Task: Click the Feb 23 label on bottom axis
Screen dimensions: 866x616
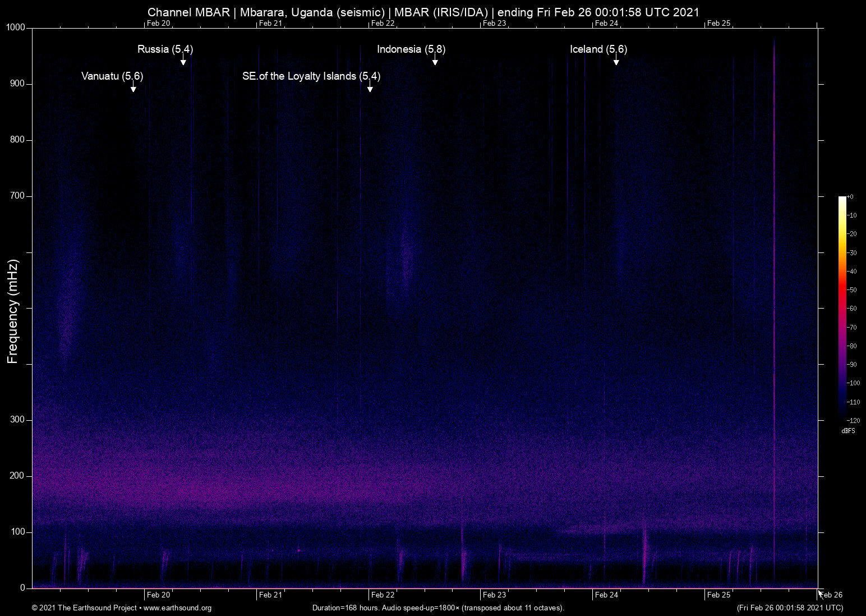Action: 496,595
